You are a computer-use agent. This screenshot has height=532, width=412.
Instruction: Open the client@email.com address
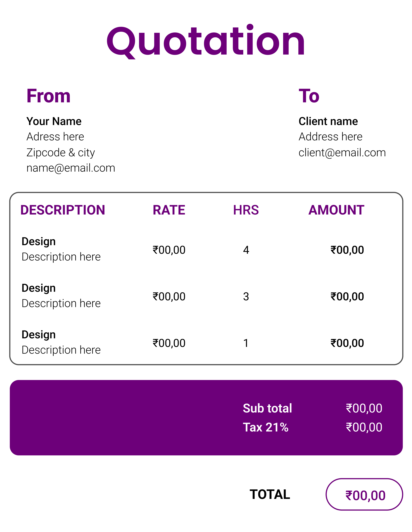click(342, 153)
